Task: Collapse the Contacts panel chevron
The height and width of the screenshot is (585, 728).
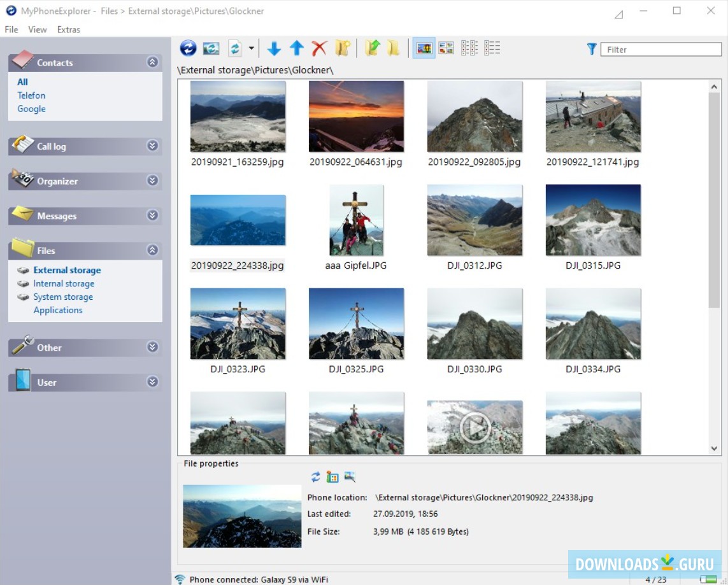Action: [152, 62]
